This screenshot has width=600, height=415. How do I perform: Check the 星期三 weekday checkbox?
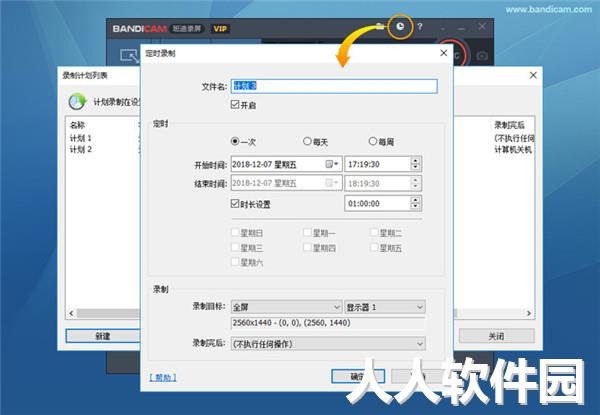(x=235, y=247)
